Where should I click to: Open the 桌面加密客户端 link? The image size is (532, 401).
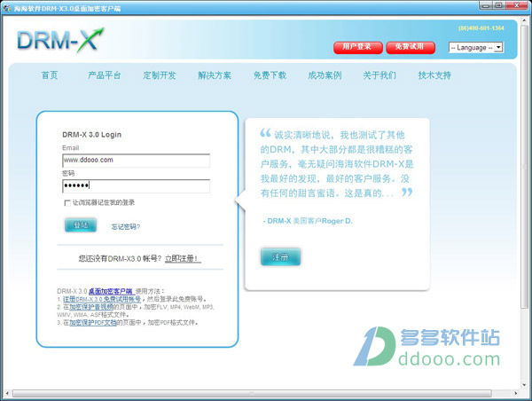point(111,291)
